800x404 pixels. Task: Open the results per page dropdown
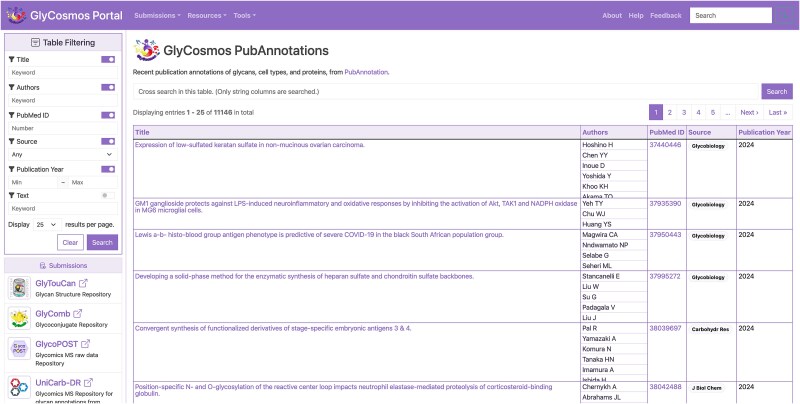pos(47,224)
